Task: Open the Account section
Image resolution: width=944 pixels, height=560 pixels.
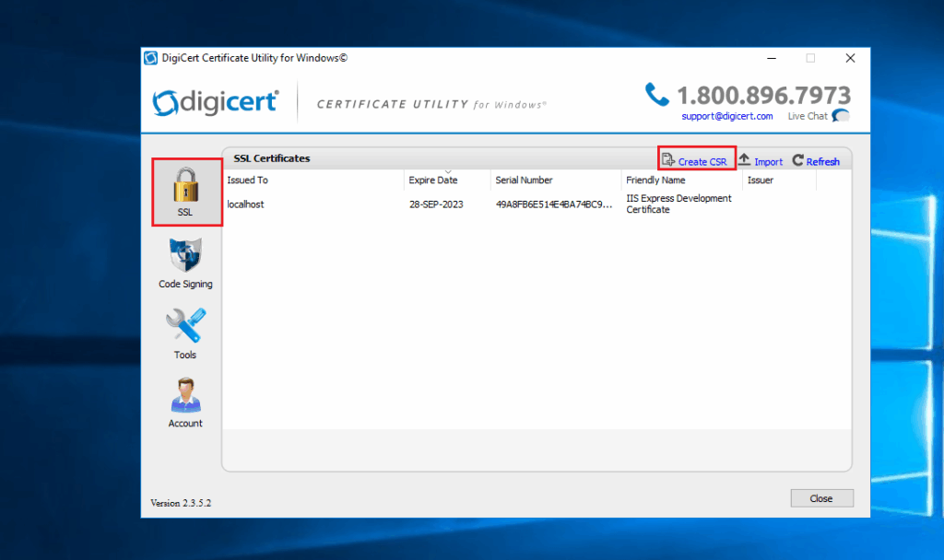Action: point(185,403)
